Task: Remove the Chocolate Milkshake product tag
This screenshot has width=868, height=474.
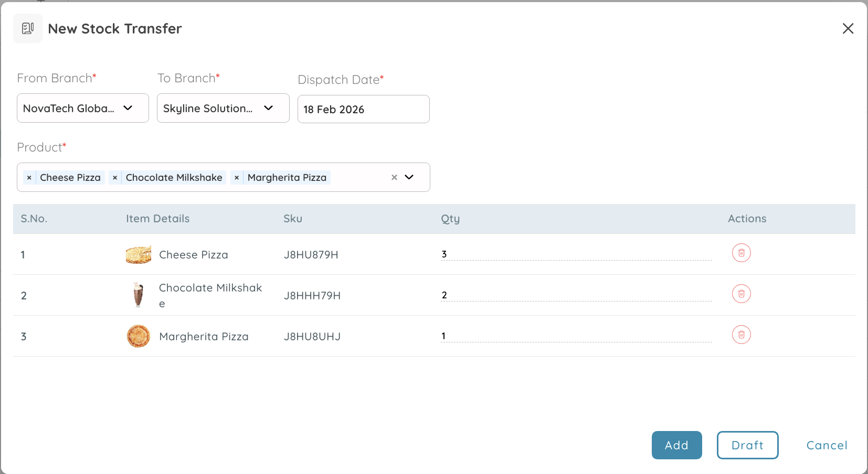Action: point(115,177)
